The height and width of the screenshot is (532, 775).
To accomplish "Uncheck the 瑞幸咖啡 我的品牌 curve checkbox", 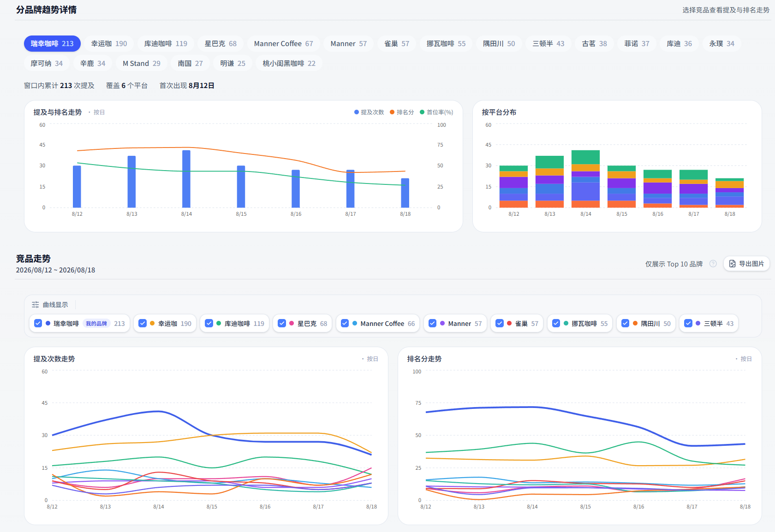I will click(x=38, y=324).
